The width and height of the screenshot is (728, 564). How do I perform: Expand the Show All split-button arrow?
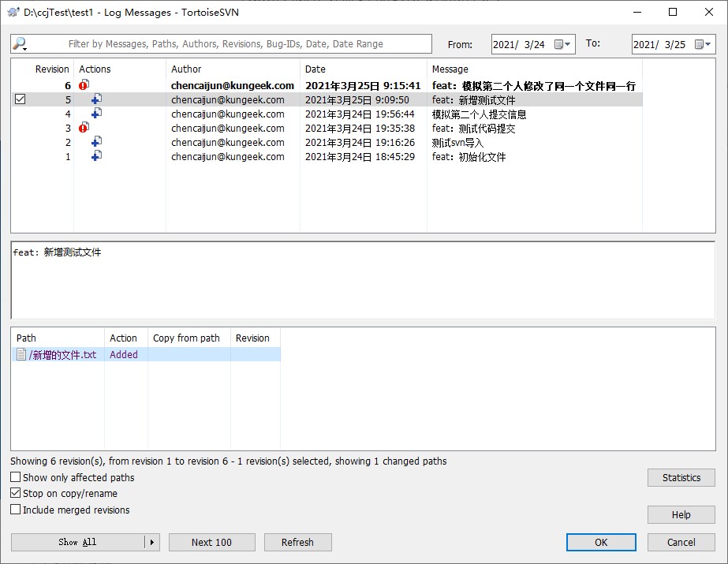pos(152,542)
